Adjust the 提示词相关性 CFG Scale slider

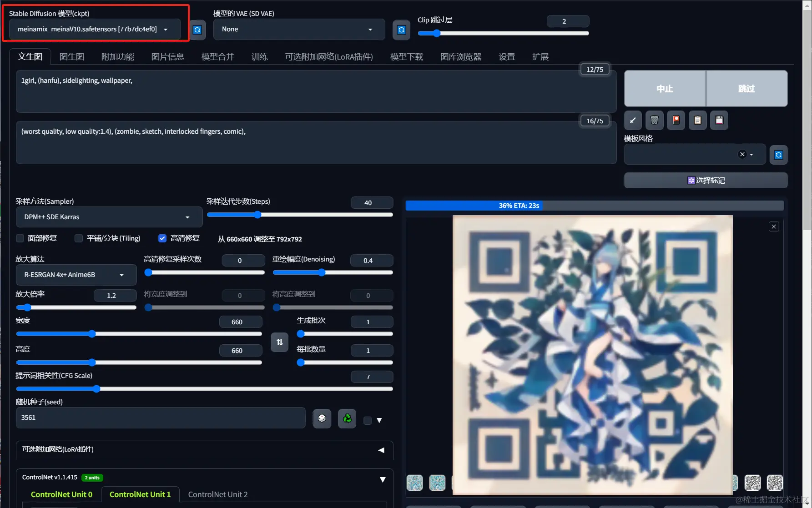coord(204,389)
